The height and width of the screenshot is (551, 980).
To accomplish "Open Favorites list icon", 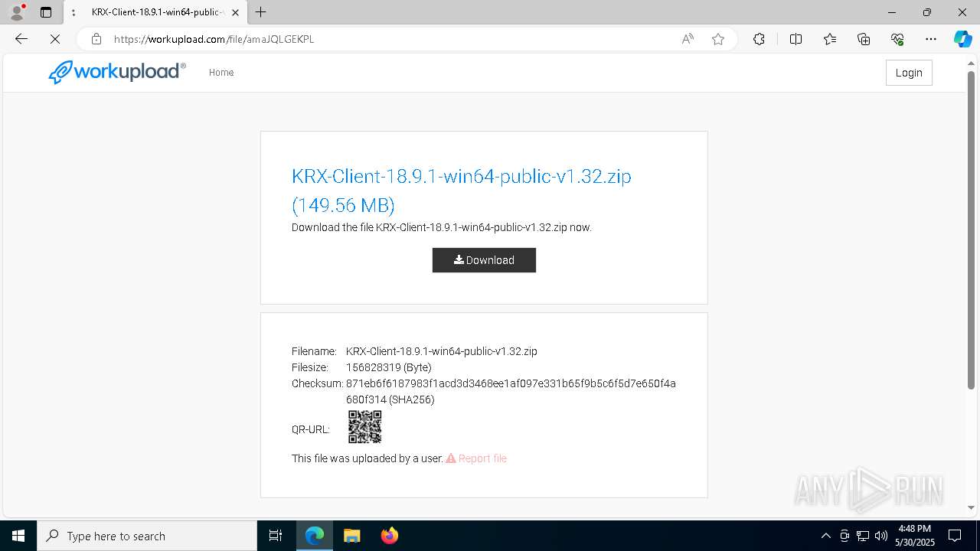I will point(830,39).
